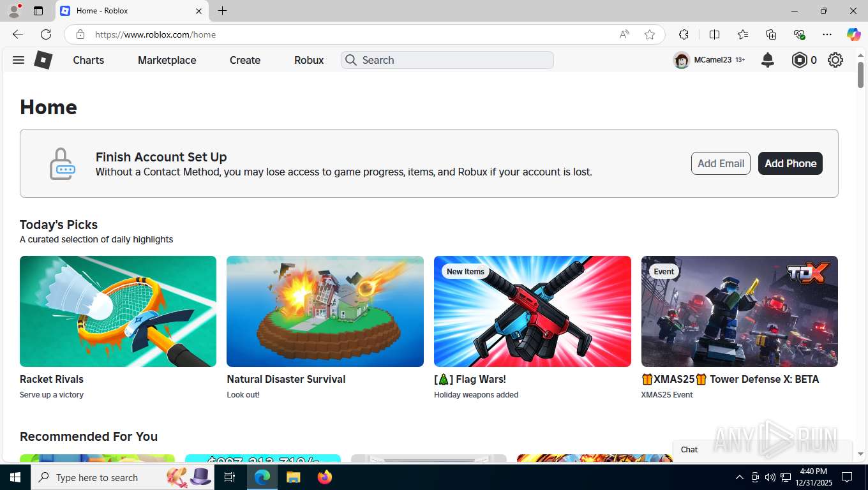Toggle read aloud icon in address bar
Viewport: 868px width, 490px height.
click(624, 34)
